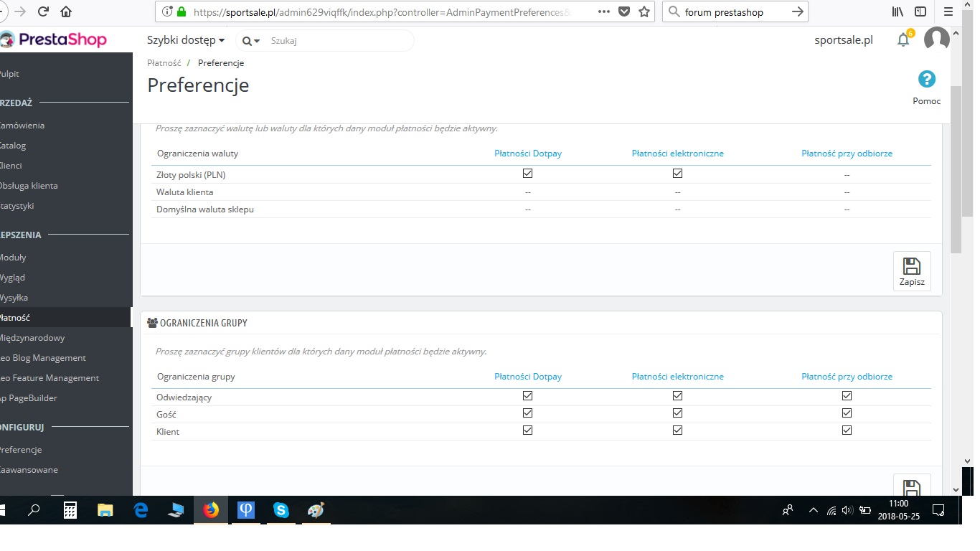980x551 pixels.
Task: Click the Firefox taskbar icon
Action: [x=210, y=510]
